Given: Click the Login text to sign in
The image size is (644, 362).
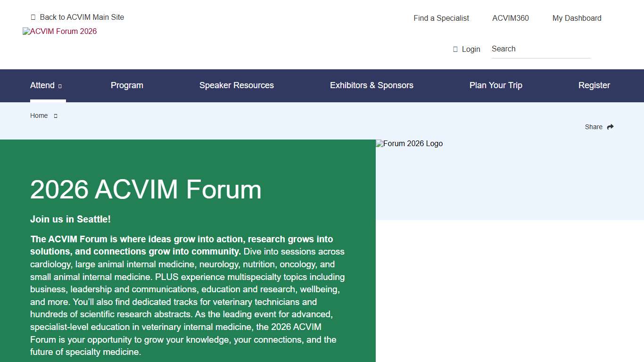Looking at the screenshot, I should click(x=471, y=49).
